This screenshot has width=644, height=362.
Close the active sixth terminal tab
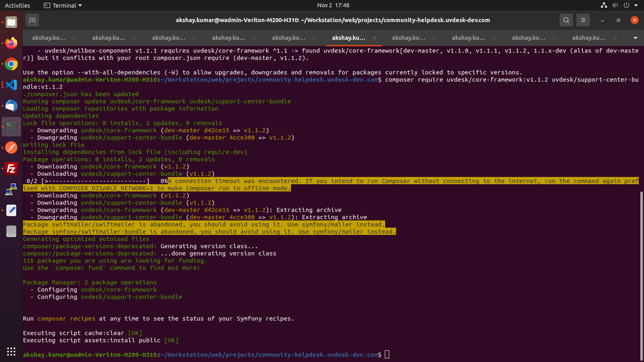pyautogui.click(x=374, y=38)
